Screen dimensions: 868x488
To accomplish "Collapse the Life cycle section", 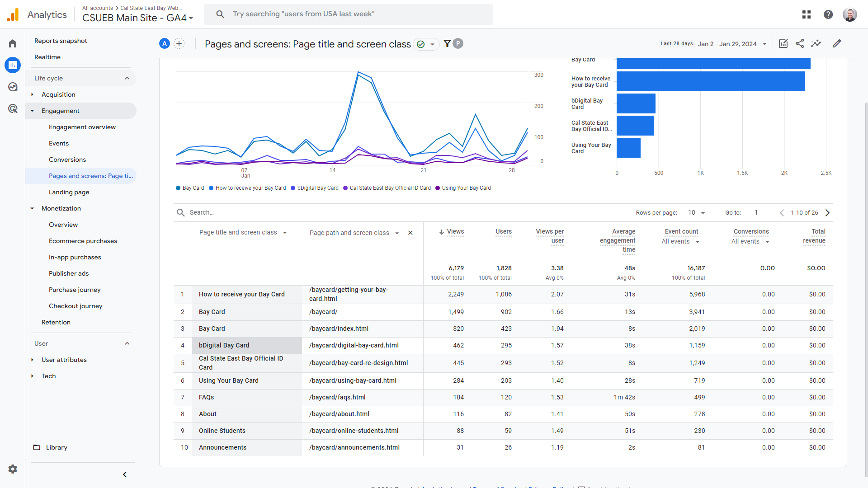I will pos(127,78).
